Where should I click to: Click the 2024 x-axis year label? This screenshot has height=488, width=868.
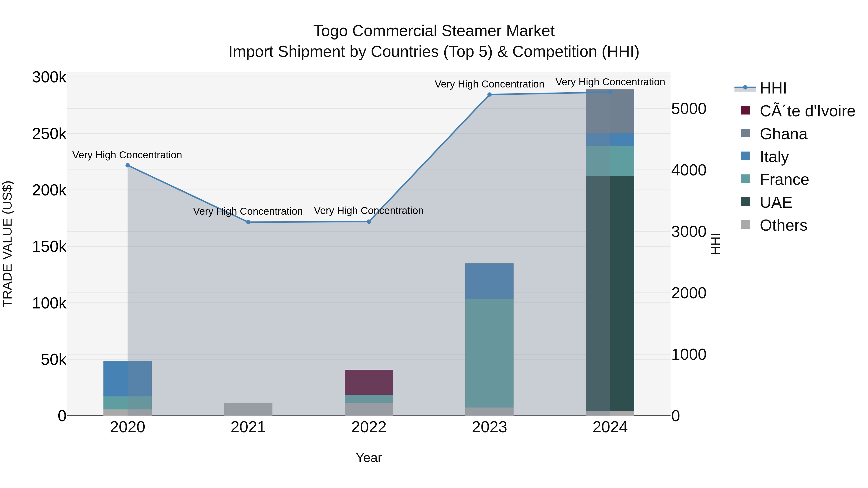pos(610,427)
